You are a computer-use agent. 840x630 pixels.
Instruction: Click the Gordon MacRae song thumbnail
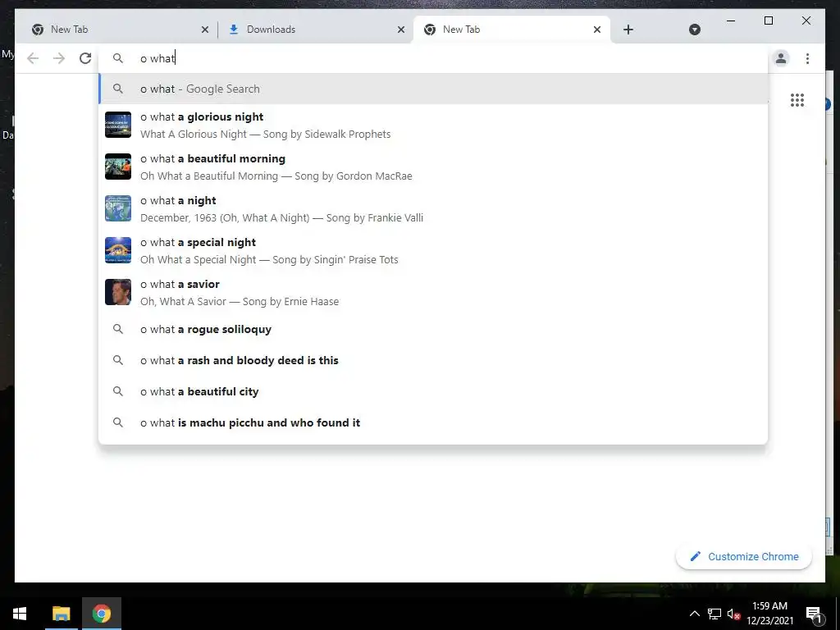(x=118, y=167)
